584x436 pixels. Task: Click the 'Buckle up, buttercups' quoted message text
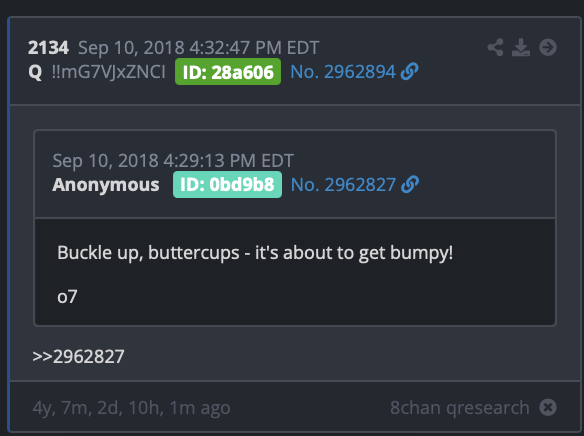coord(255,253)
